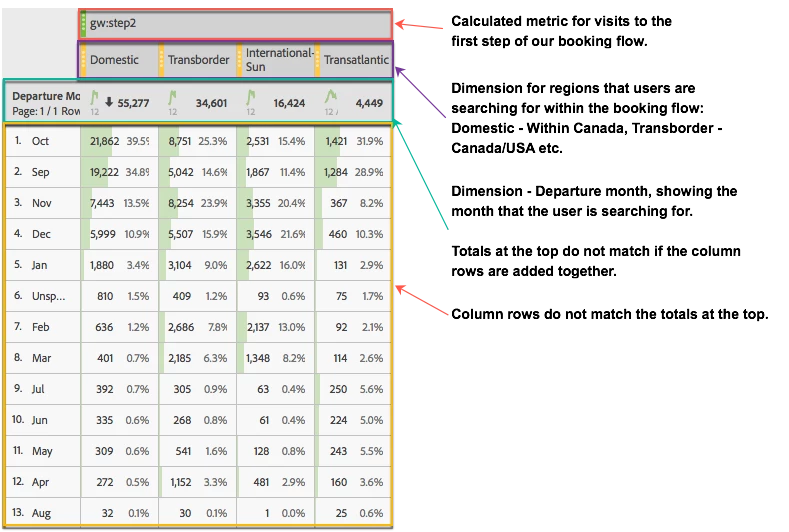Viewport: 789px width, 532px height.
Task: Select the Oct row label
Action: point(40,141)
